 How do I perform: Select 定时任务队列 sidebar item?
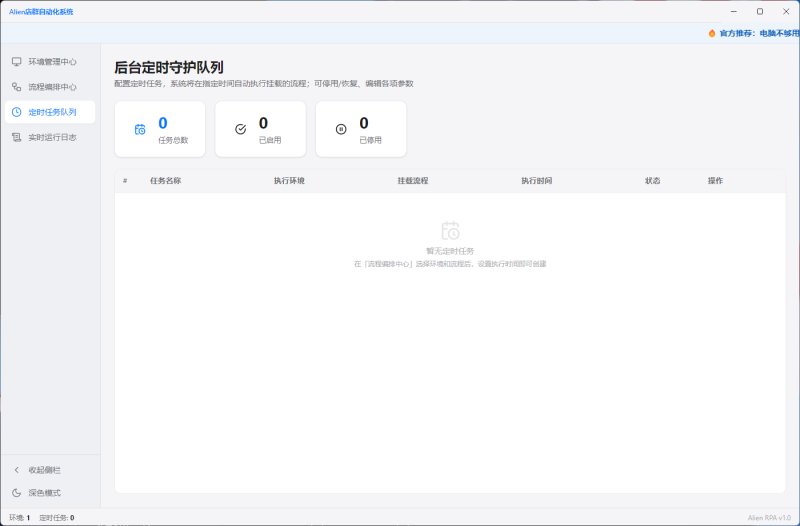tap(50, 112)
